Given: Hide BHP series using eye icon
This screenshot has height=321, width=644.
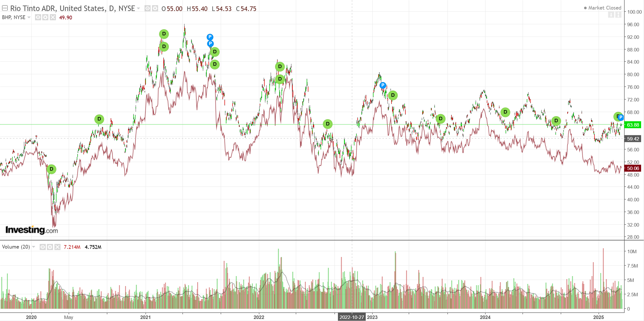Looking at the screenshot, I should [38, 17].
